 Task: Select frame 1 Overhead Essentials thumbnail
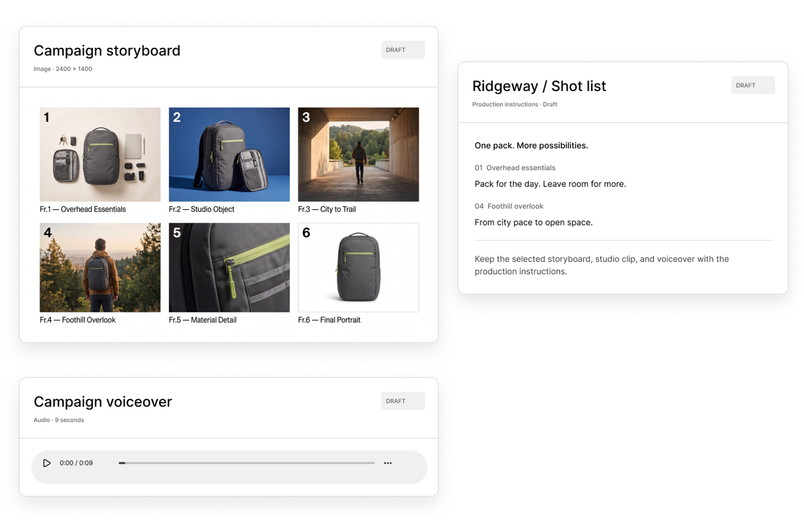[x=100, y=155]
